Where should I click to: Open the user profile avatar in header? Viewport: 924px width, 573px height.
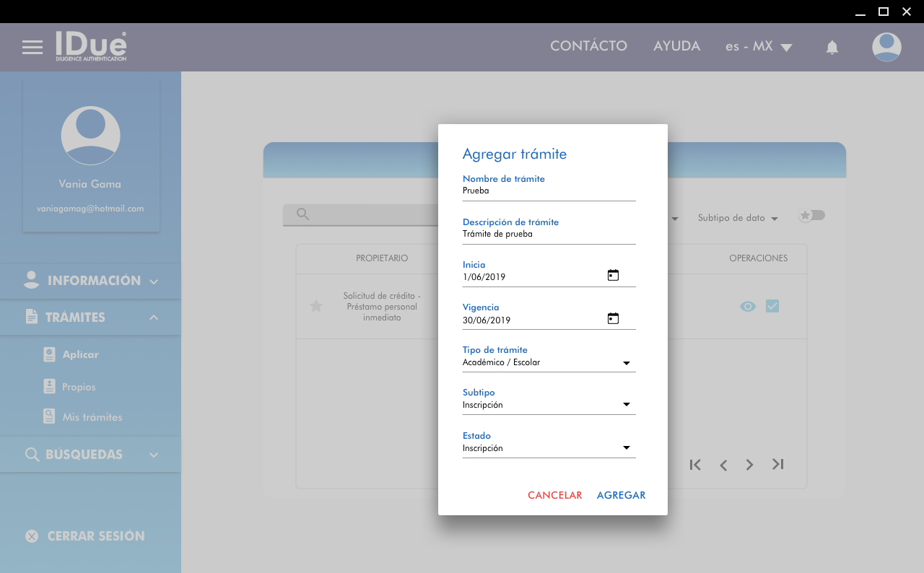click(886, 47)
